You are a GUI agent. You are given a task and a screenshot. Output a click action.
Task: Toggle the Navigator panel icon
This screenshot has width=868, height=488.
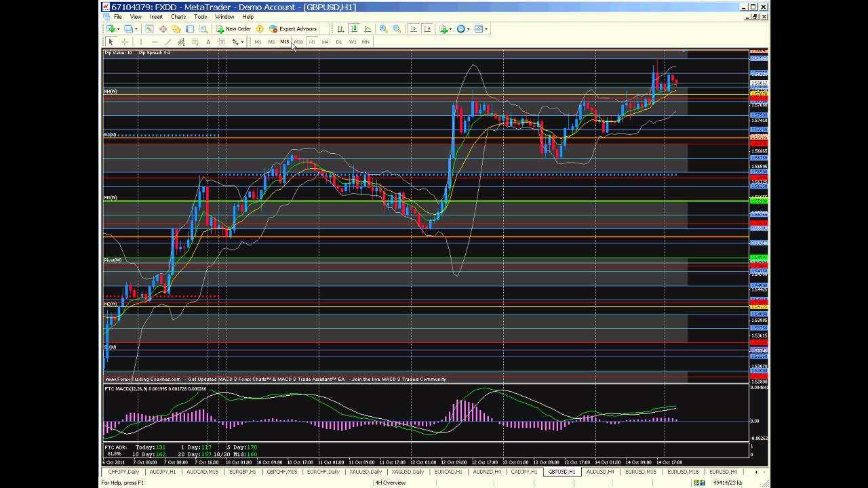click(176, 28)
